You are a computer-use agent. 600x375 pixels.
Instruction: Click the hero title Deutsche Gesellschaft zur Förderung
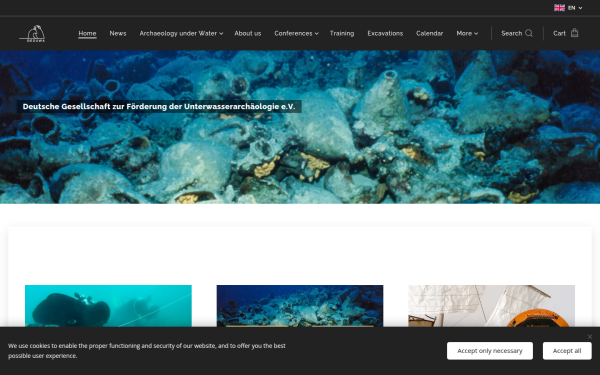(x=159, y=106)
